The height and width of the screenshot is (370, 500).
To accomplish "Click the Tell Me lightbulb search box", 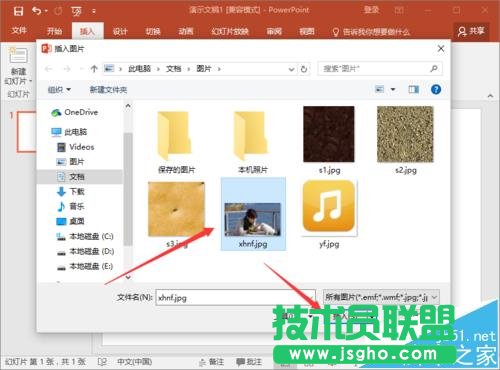I will click(371, 32).
